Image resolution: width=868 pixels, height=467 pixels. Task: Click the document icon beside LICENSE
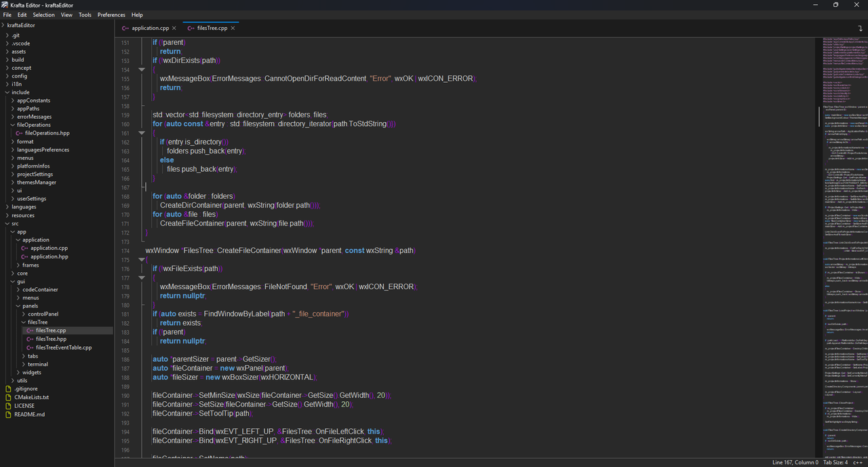8,405
